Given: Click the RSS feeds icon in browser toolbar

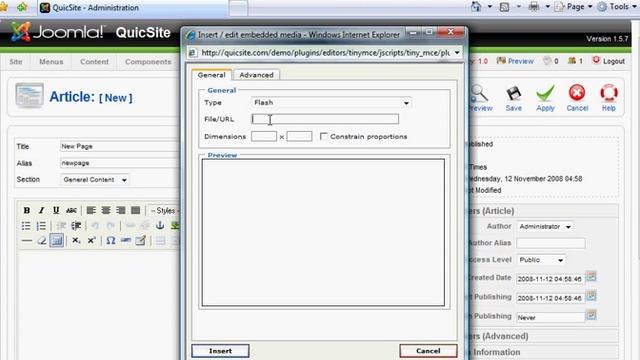Looking at the screenshot, I should point(504,7).
